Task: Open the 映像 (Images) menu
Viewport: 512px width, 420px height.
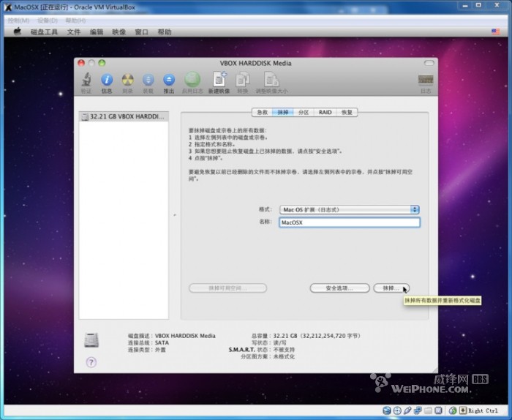Action: [118, 31]
